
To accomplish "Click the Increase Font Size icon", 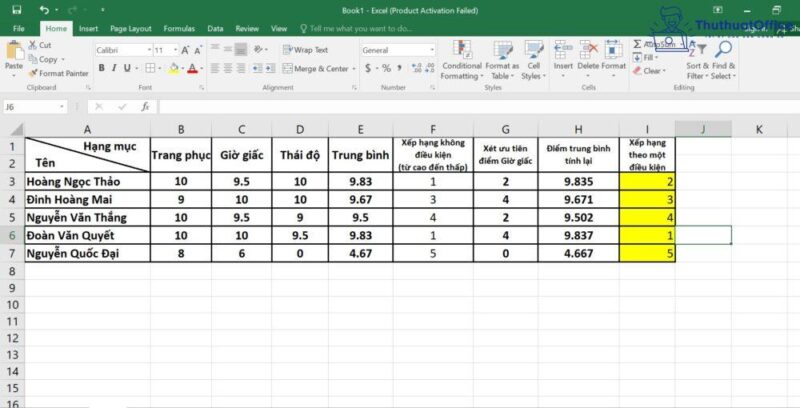I will coord(186,50).
